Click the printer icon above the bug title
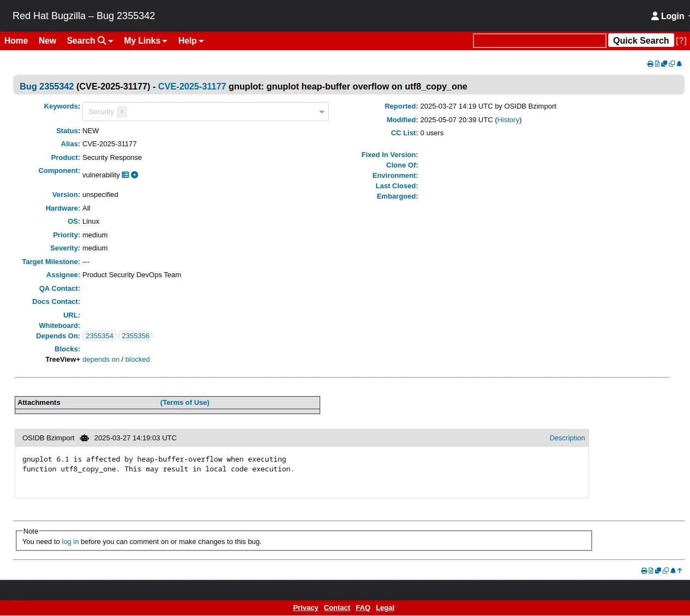The width and height of the screenshot is (690, 616). tap(650, 64)
